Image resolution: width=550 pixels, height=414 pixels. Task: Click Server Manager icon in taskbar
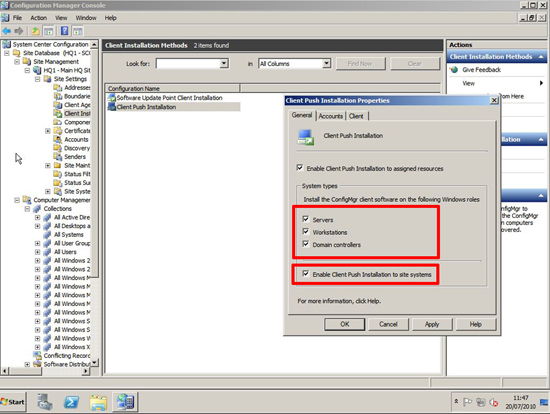click(45, 402)
